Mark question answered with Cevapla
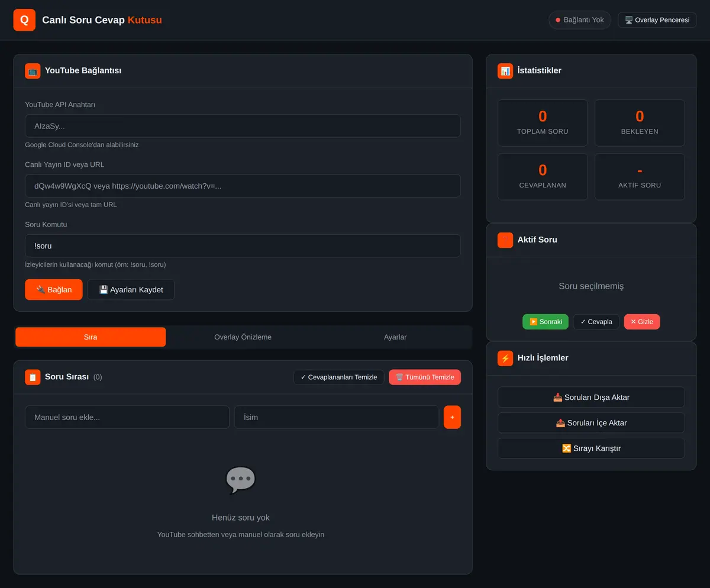 coord(596,322)
